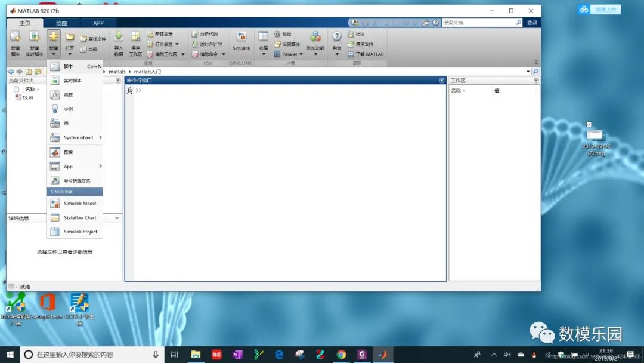Click Analyze Code (分析代码) button
The image size is (644, 363).
pos(205,33)
